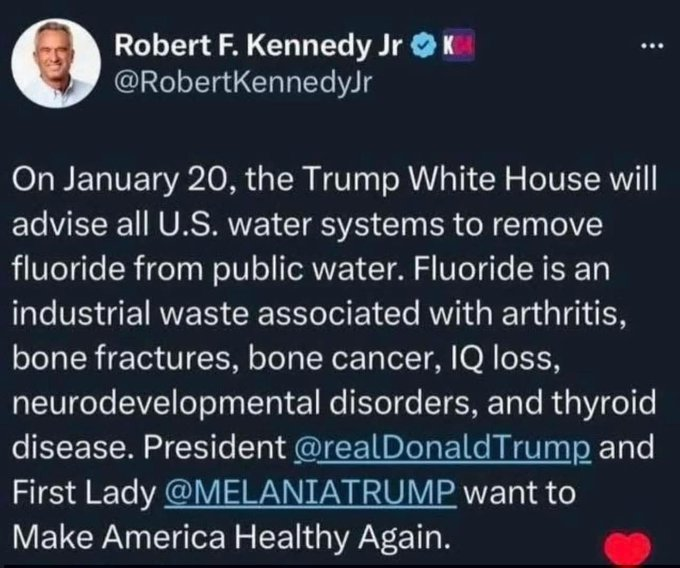The width and height of the screenshot is (680, 568).
Task: Open the tweet's three-dot more options menu
Action: pos(651,47)
